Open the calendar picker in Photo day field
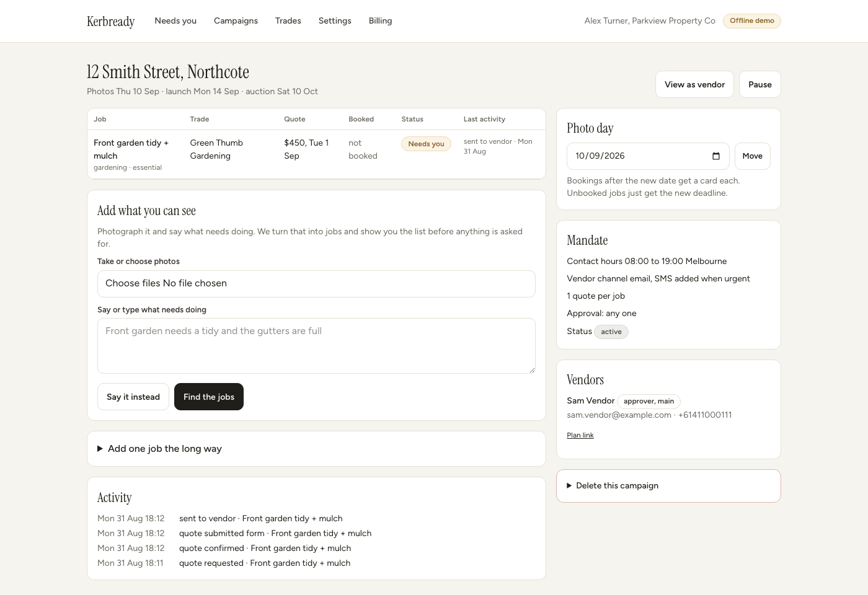 716,156
